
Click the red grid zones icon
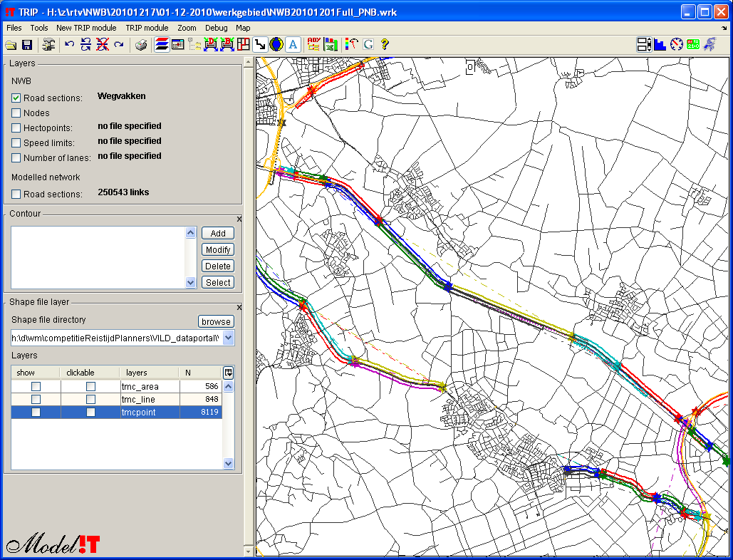coord(243,45)
